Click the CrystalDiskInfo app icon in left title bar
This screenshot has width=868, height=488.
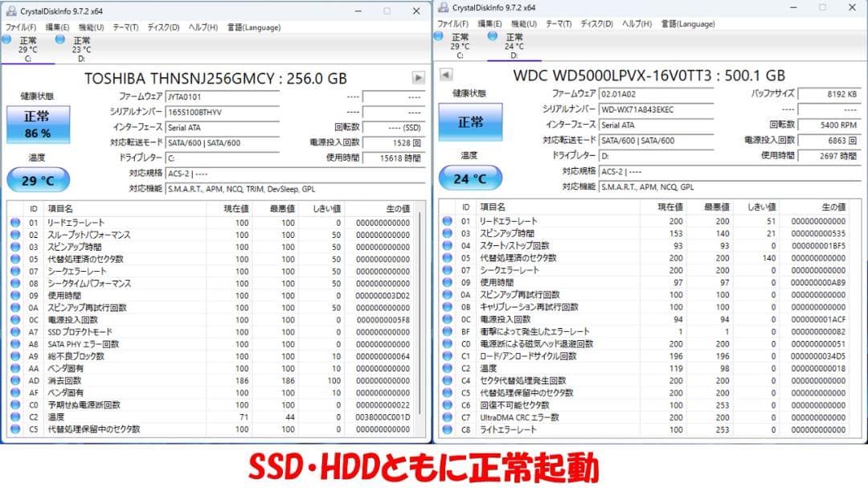tap(10, 11)
